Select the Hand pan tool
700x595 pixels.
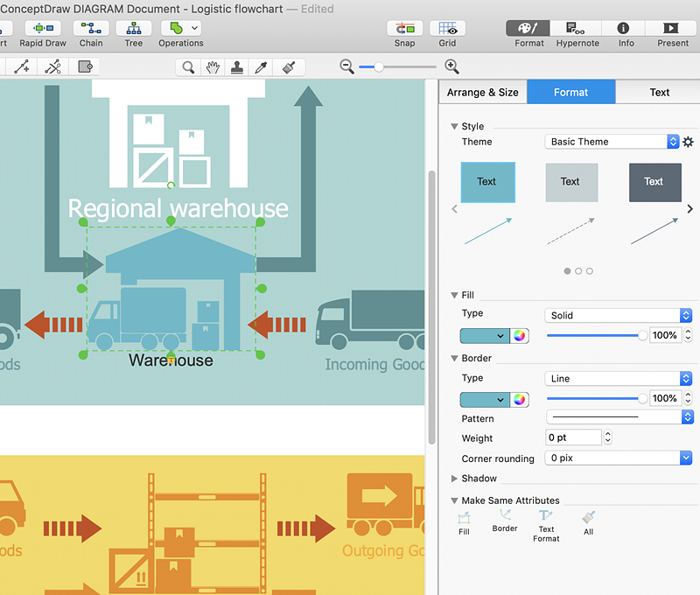click(213, 67)
